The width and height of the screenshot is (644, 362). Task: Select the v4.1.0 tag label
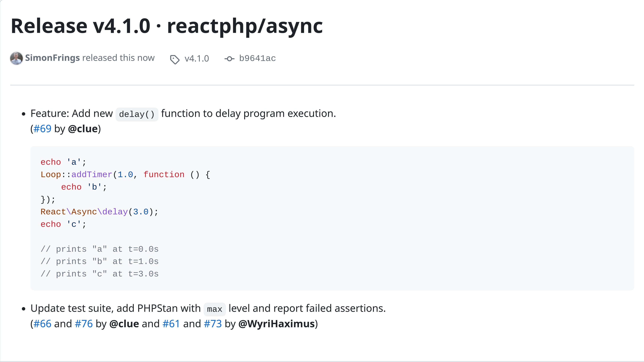(197, 58)
